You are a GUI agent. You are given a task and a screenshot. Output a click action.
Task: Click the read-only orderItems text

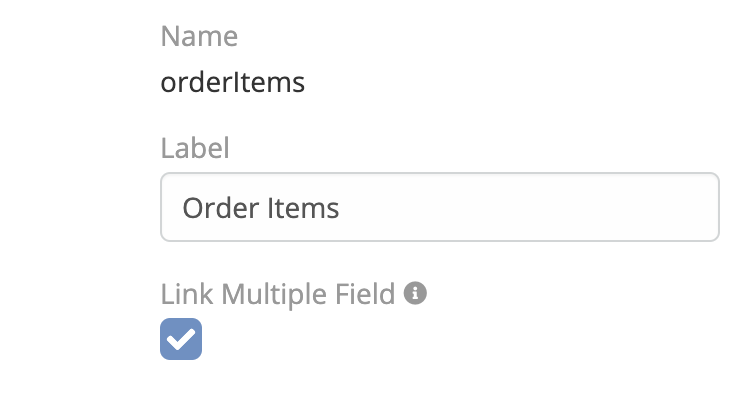coord(232,82)
